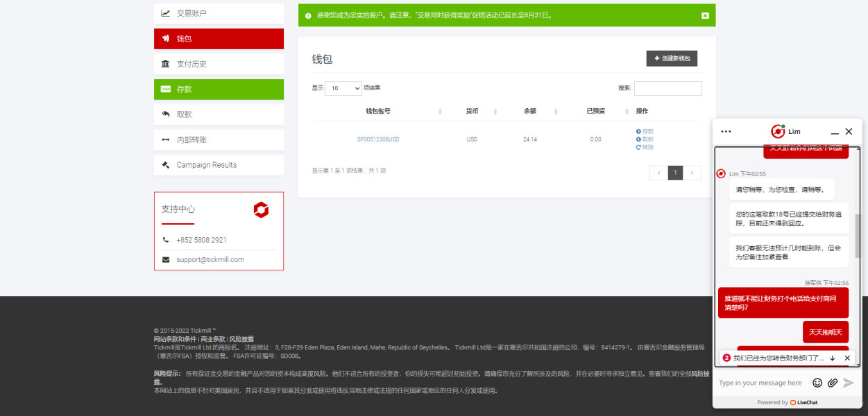Open Campaign Results in the sidebar
The width and height of the screenshot is (868, 416).
[219, 165]
